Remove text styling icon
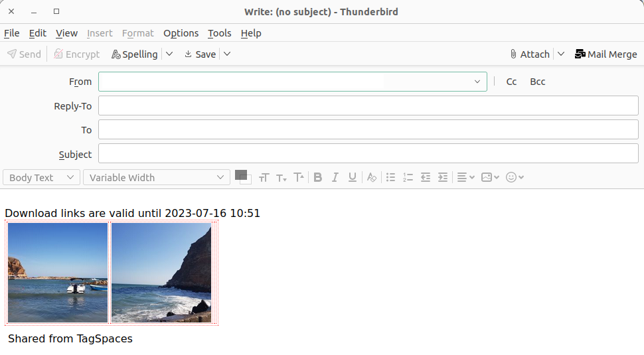The height and width of the screenshot is (355, 644). tap(372, 177)
